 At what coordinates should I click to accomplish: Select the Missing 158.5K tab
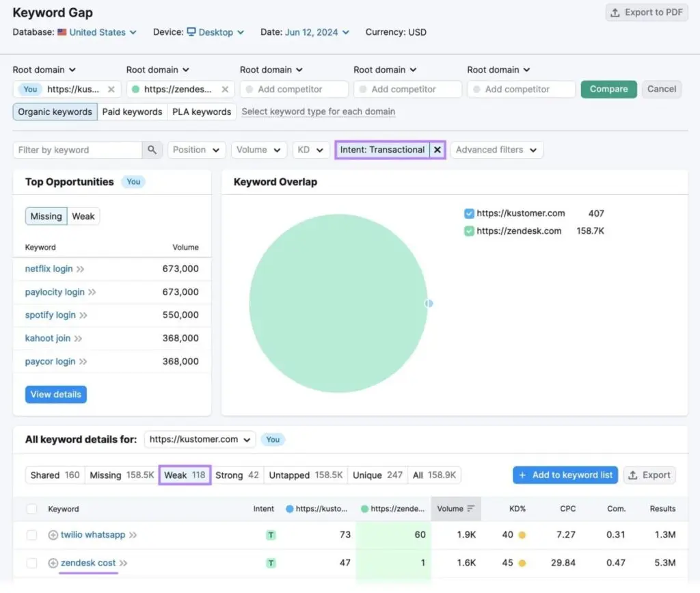(x=122, y=475)
